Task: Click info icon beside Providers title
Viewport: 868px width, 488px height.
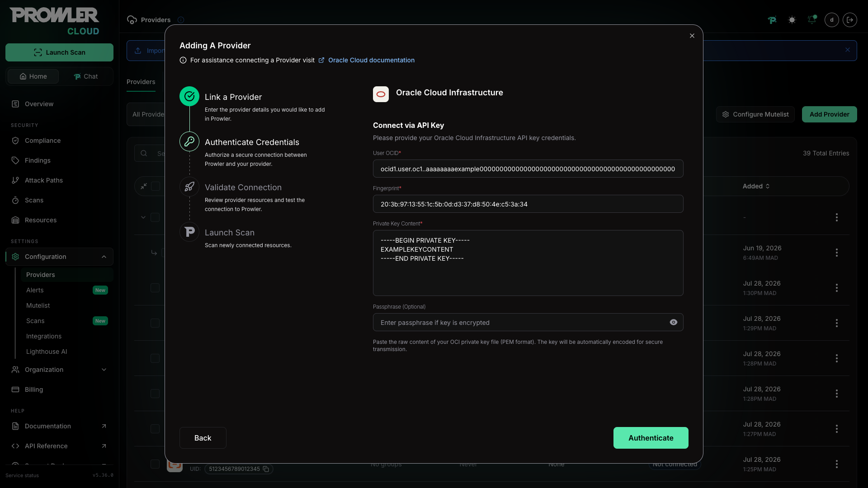Action: coord(181,20)
